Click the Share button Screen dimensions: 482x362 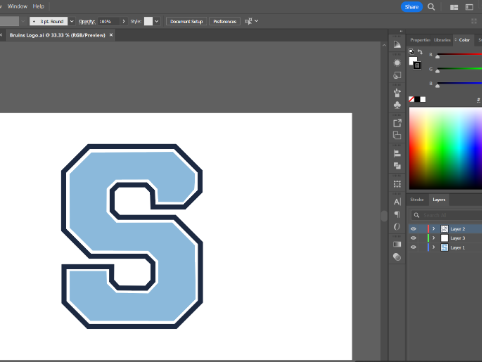[412, 7]
